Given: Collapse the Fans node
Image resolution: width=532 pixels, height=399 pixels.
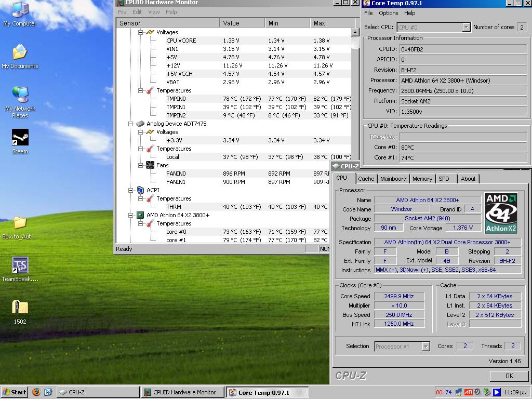Looking at the screenshot, I should pos(140,165).
